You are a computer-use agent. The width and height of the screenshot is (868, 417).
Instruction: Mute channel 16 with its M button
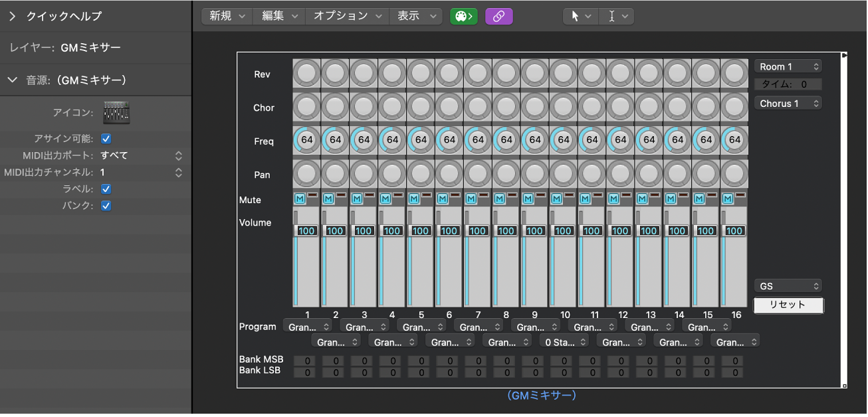click(728, 198)
